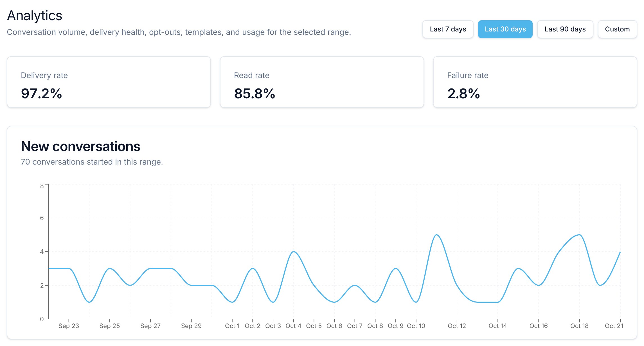Click the Failure rate card
Image resolution: width=644 pixels, height=346 pixels.
[x=535, y=82]
